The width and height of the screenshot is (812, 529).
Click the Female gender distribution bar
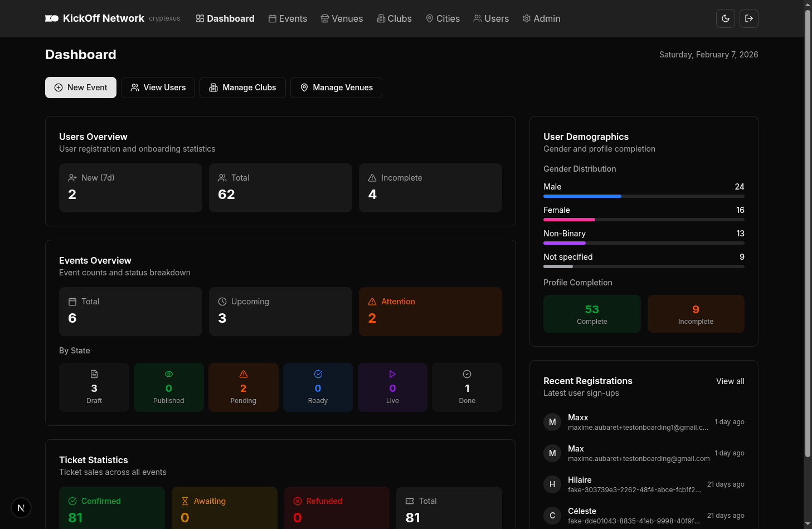coord(644,220)
